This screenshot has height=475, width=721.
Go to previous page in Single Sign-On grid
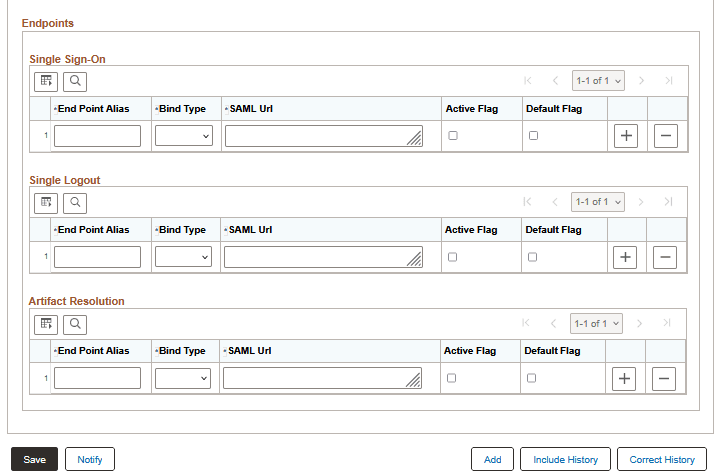pos(555,81)
